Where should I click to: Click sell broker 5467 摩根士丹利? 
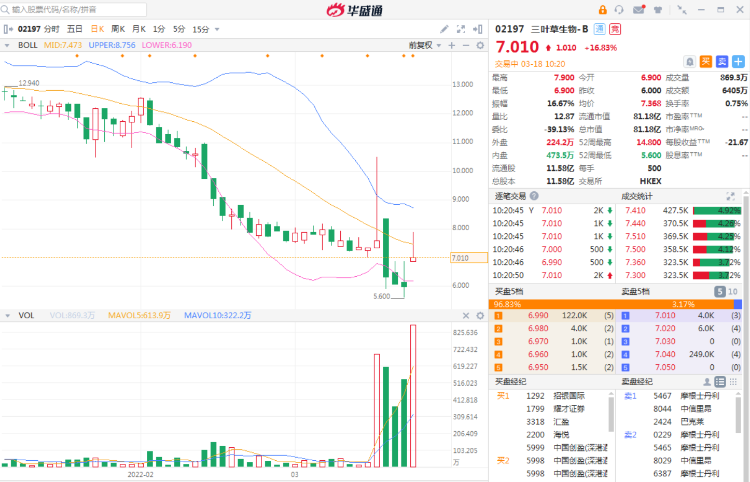click(686, 396)
